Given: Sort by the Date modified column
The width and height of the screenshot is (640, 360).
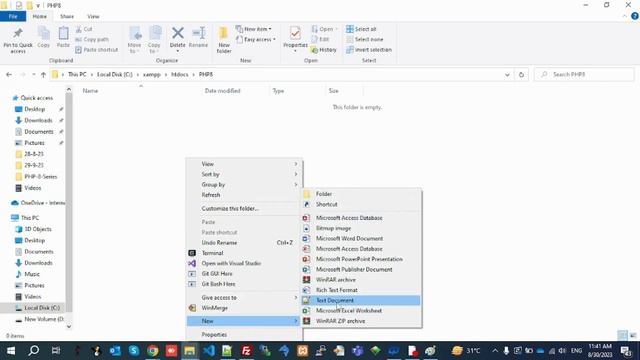Looking at the screenshot, I should tap(222, 91).
